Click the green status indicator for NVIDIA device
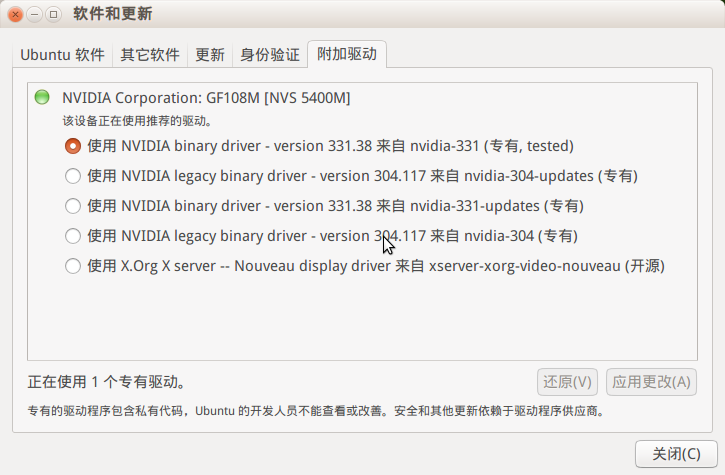Screen dimensions: 725x475 tap(42, 97)
